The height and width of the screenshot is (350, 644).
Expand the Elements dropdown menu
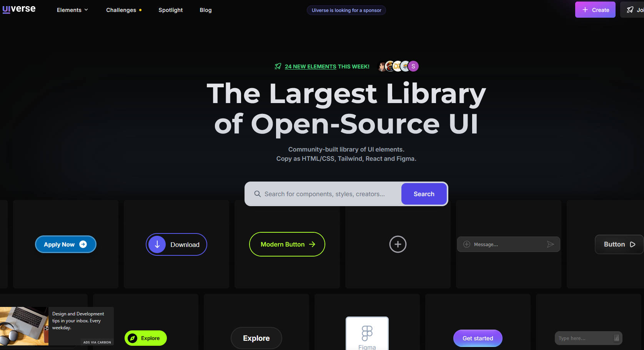(x=72, y=10)
